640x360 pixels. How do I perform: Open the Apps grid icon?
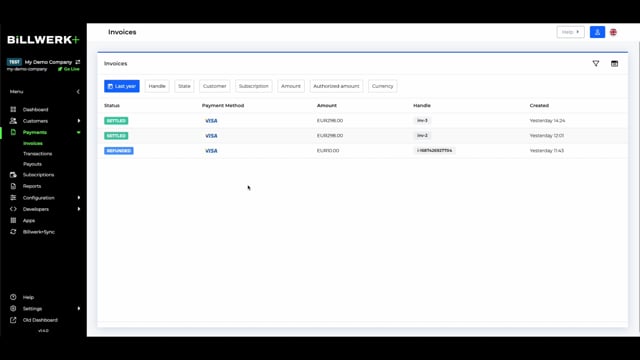coord(13,220)
